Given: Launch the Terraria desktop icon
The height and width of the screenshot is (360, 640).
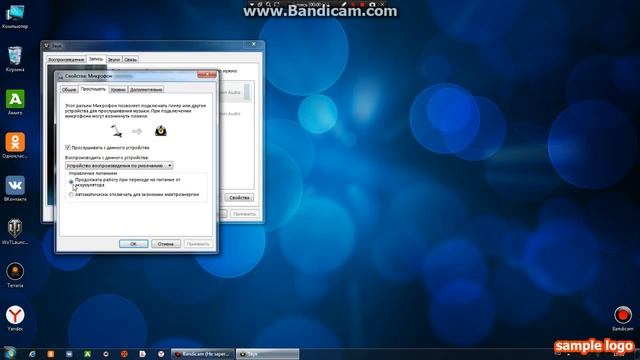Looking at the screenshot, I should click(15, 275).
